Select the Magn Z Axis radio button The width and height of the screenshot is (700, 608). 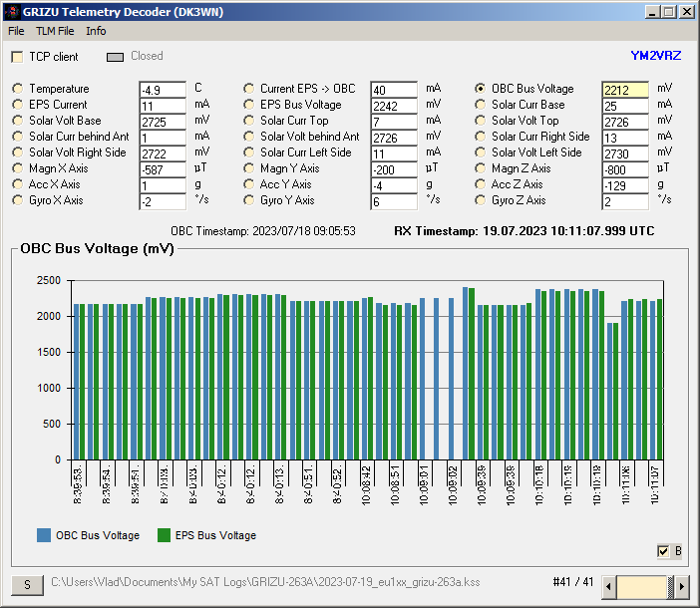pyautogui.click(x=480, y=168)
